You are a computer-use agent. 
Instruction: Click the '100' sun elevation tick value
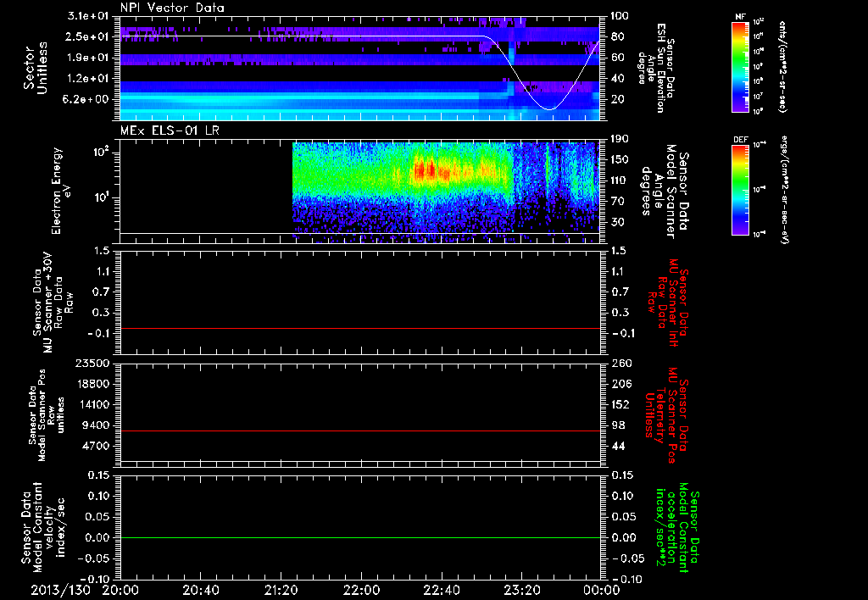[x=620, y=16]
